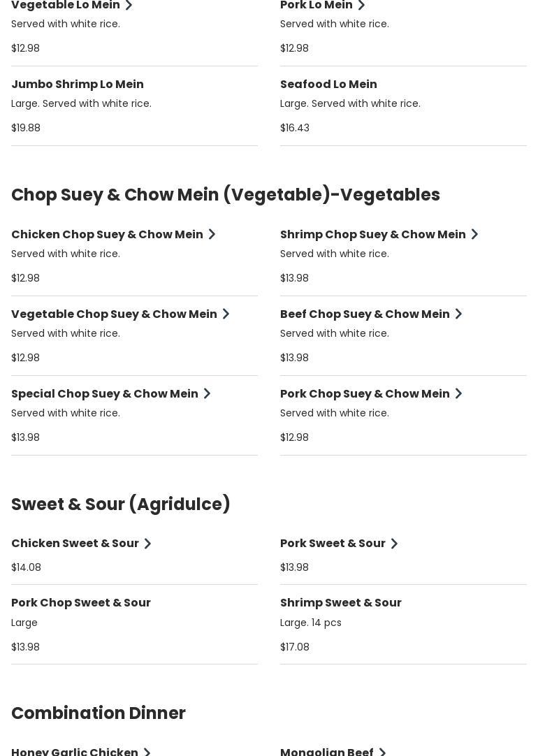Expand the Honey Garlic Chicken chevron
Image resolution: width=538 pixels, height=756 pixels.
point(147,752)
